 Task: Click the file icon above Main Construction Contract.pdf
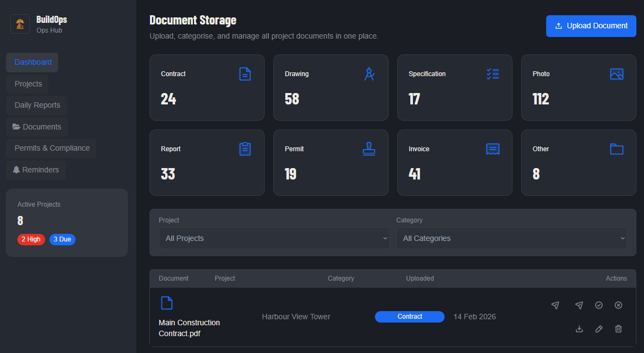(x=167, y=303)
